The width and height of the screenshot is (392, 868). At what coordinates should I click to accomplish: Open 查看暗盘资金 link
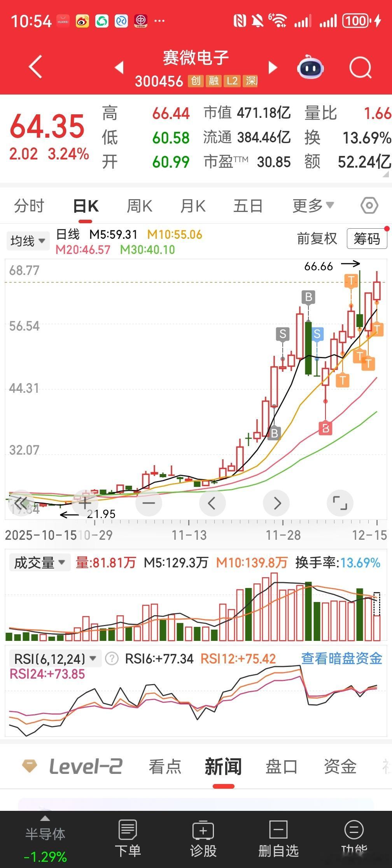342,658
